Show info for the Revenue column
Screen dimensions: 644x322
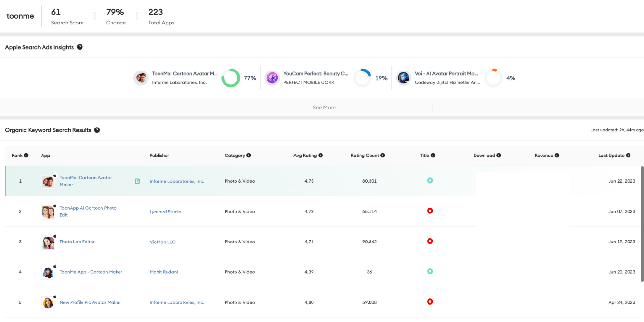coord(557,155)
